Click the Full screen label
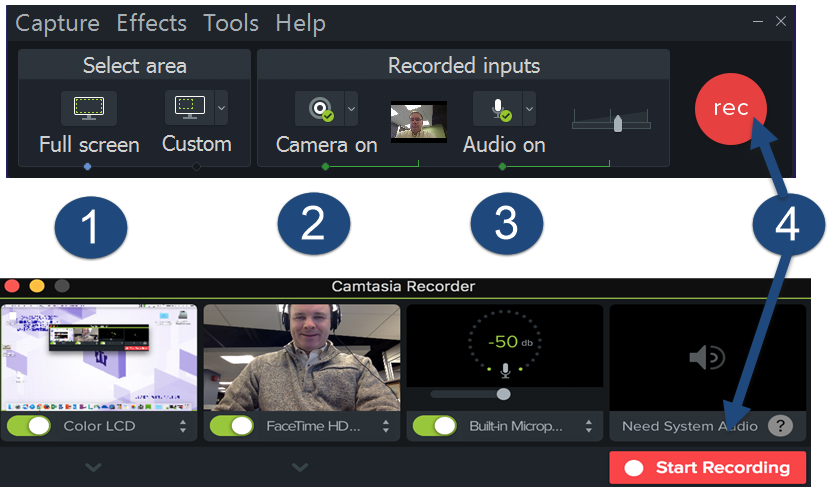 [x=89, y=145]
